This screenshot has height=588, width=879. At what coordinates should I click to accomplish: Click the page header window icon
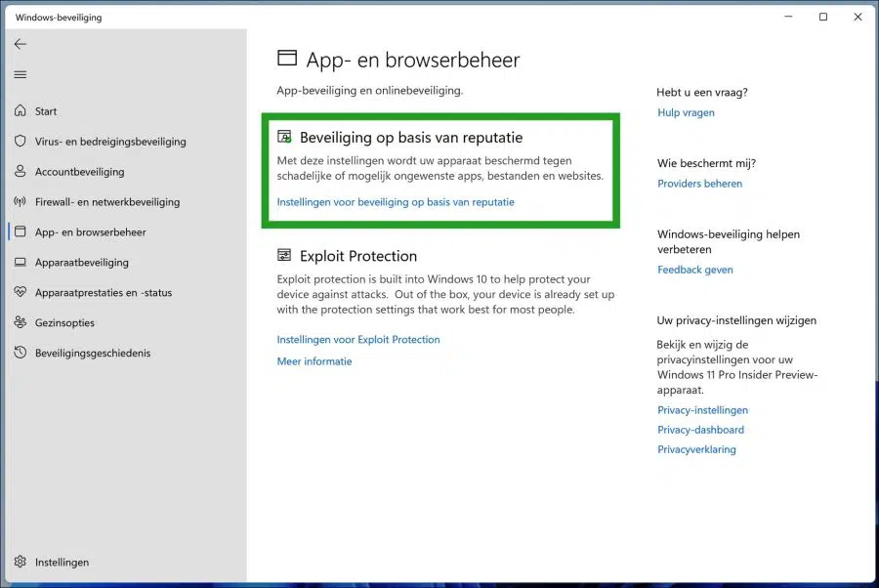[x=287, y=58]
